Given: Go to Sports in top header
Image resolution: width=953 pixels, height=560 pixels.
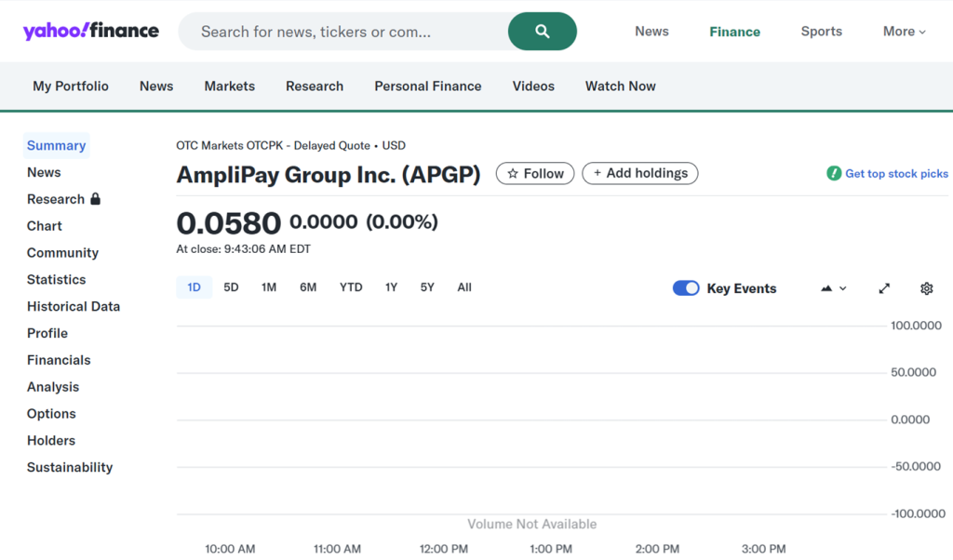Looking at the screenshot, I should (821, 31).
